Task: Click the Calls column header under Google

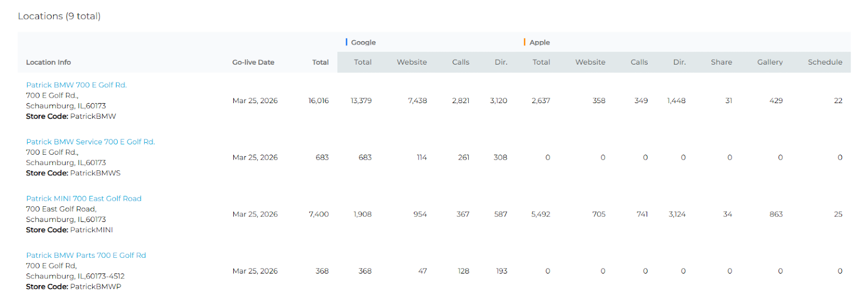Action: 461,62
